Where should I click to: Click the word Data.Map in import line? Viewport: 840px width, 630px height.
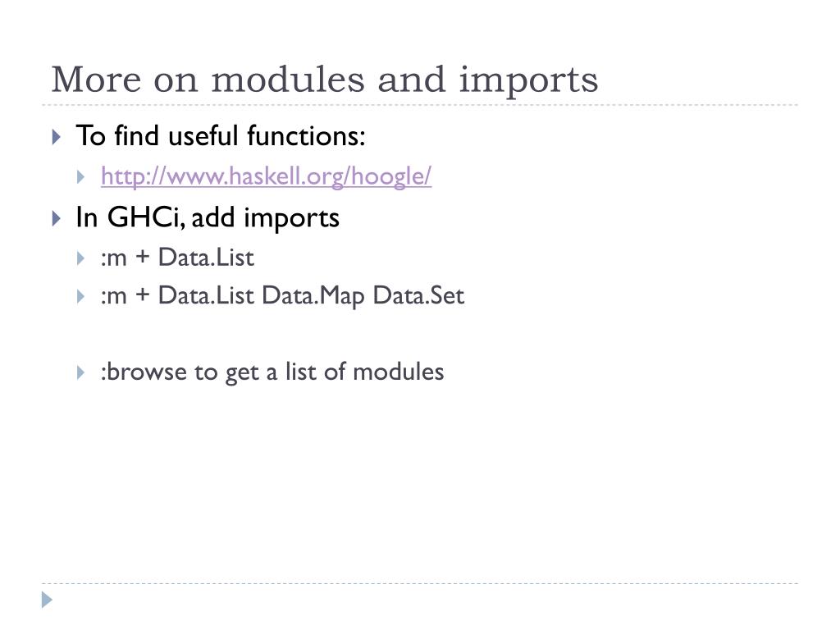click(313, 296)
